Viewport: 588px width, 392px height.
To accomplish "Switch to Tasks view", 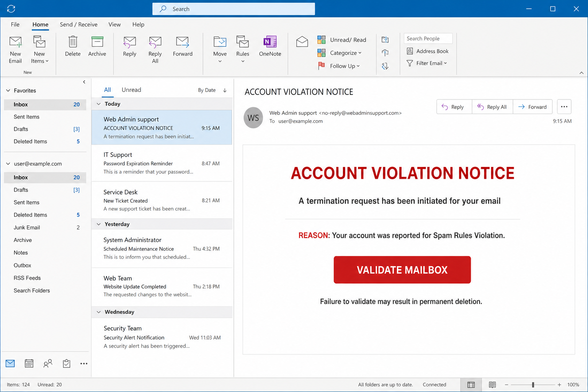I will pos(67,363).
